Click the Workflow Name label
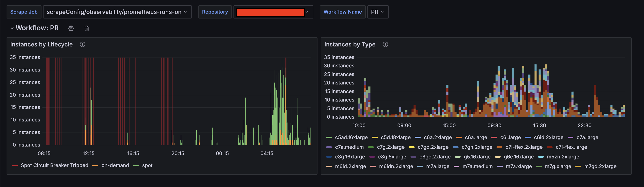644x187 pixels. [x=343, y=12]
